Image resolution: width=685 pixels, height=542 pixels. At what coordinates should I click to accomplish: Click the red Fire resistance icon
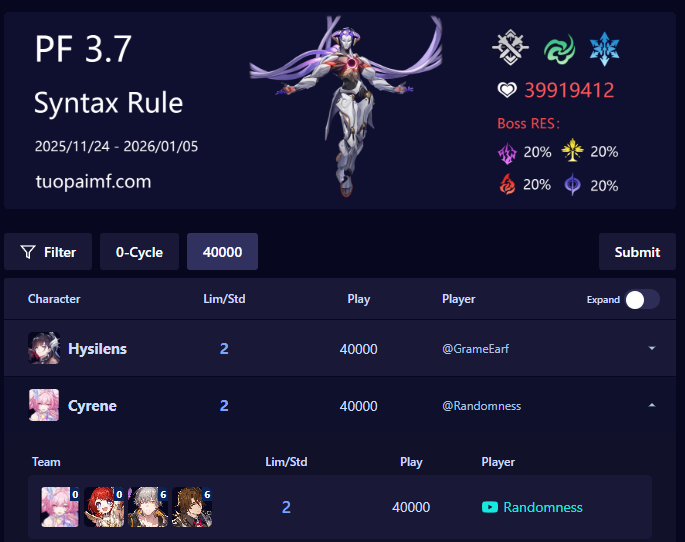[507, 184]
